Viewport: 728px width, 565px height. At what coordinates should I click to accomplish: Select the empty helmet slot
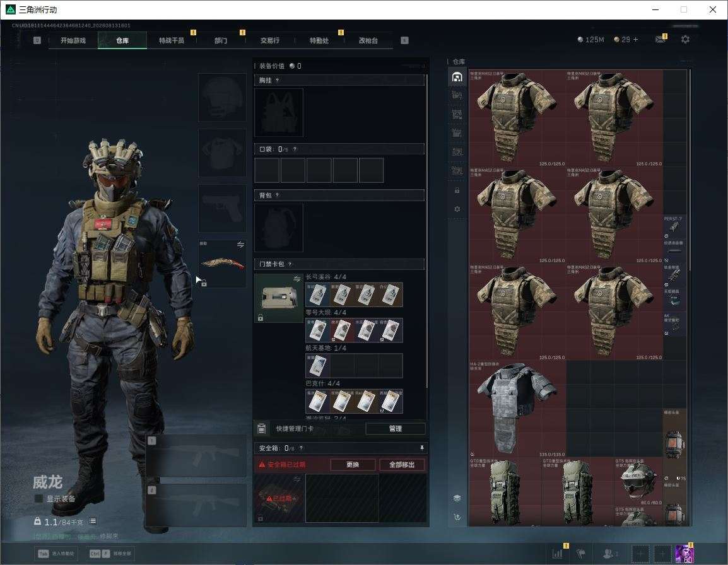(223, 98)
